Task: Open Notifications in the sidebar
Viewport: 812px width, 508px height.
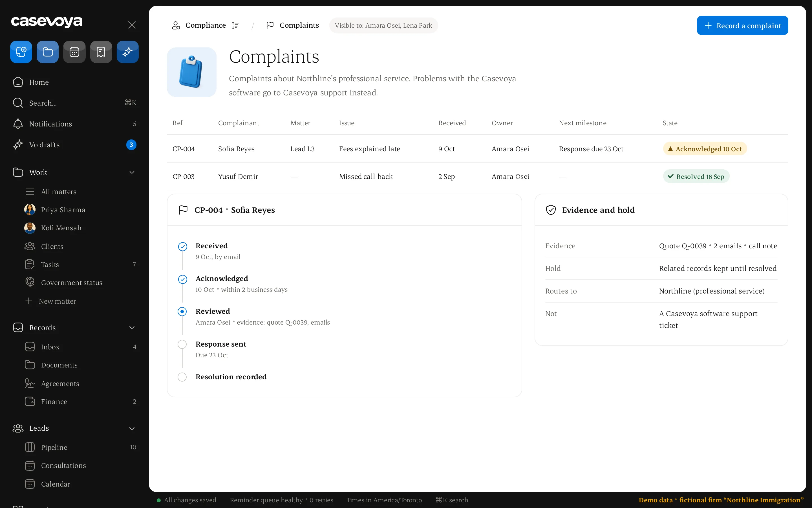Action: pyautogui.click(x=74, y=124)
